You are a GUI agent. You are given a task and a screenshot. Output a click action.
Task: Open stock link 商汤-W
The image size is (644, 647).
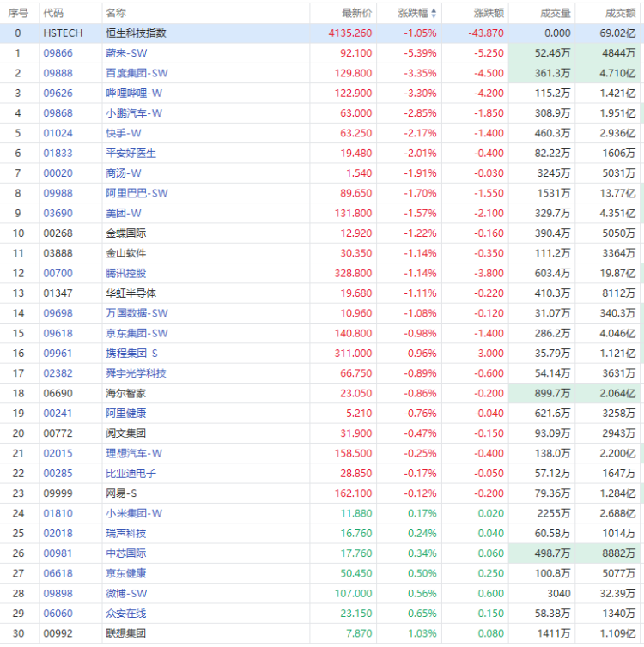pyautogui.click(x=124, y=173)
